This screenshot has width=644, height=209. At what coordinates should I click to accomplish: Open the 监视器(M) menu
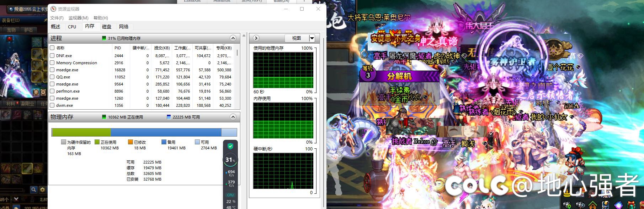coord(79,18)
